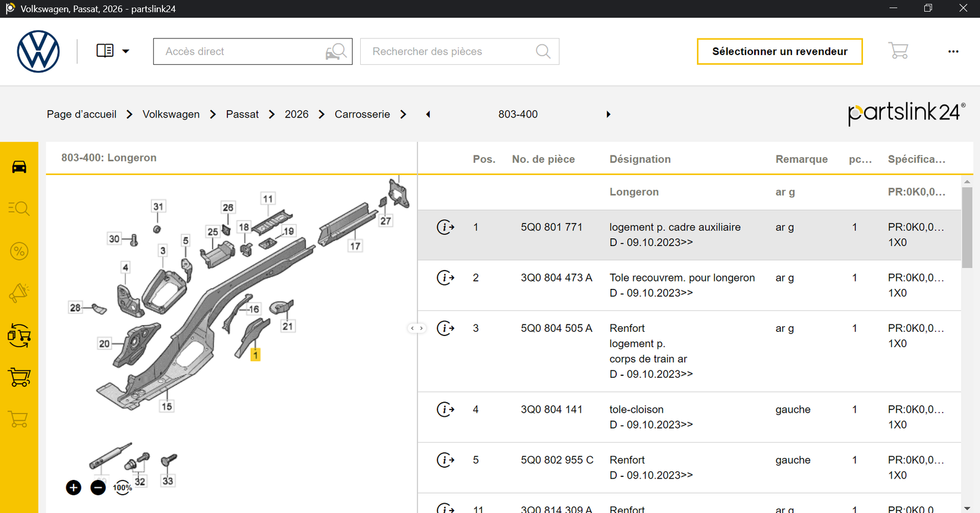Select callout 28 in the diagram

pyautogui.click(x=75, y=307)
